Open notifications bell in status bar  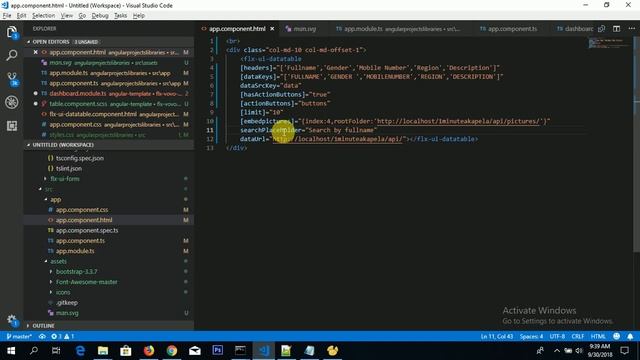(x=630, y=336)
